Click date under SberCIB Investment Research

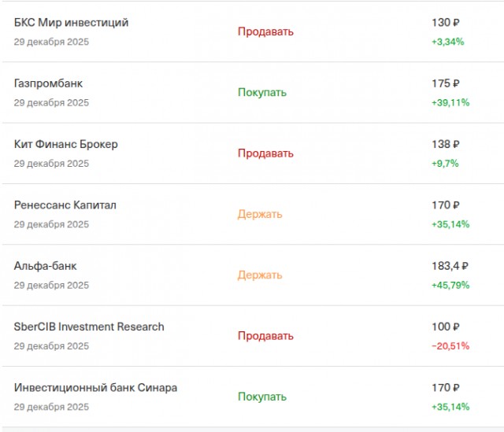coord(51,346)
